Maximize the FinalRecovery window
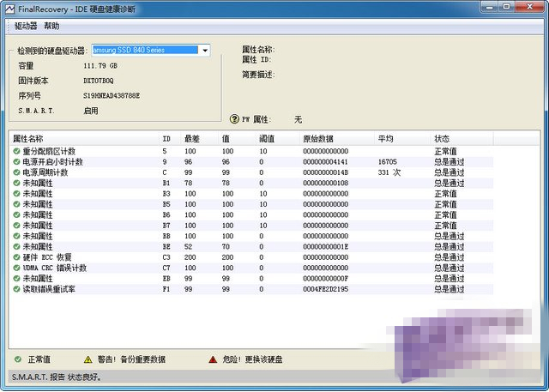The height and width of the screenshot is (392, 549). (x=506, y=7)
